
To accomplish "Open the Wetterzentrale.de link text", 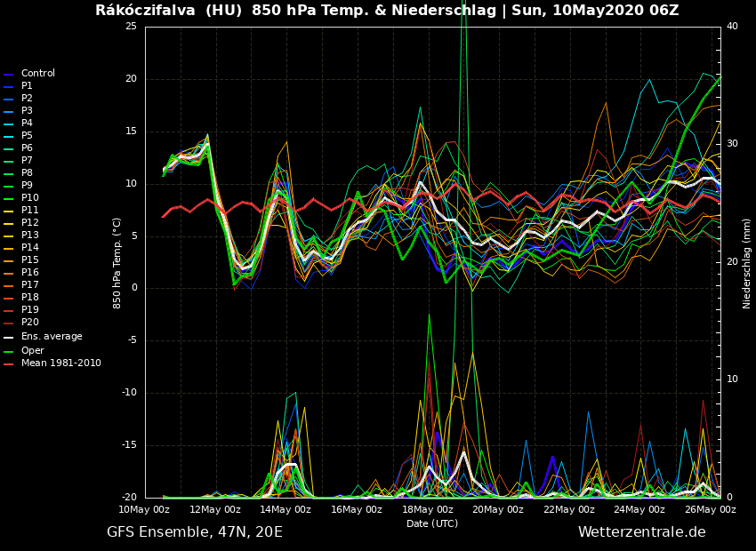I will (641, 532).
